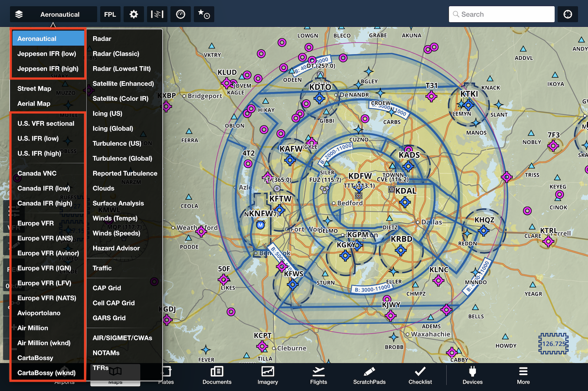The image size is (588, 391).
Task: Click the route advisor toolbar icon
Action: pyautogui.click(x=157, y=14)
